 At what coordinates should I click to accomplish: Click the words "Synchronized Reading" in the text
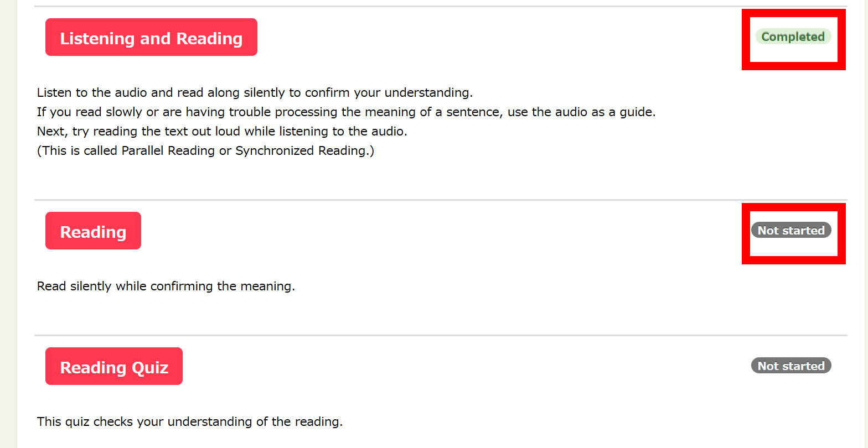pos(300,150)
